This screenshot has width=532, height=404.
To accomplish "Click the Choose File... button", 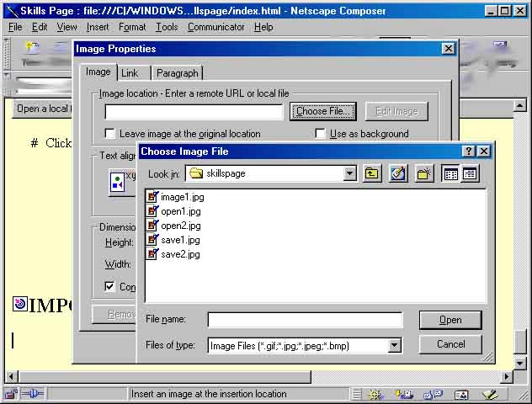I will [322, 111].
